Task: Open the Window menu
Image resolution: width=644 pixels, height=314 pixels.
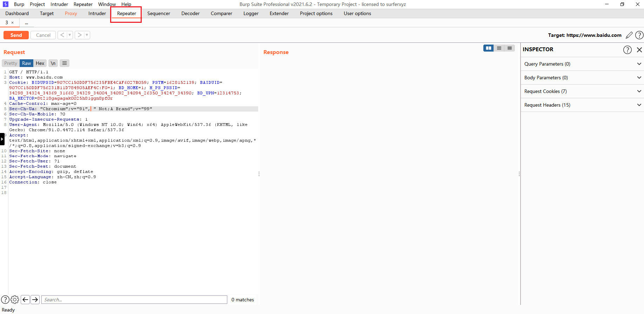Action: pos(107,4)
